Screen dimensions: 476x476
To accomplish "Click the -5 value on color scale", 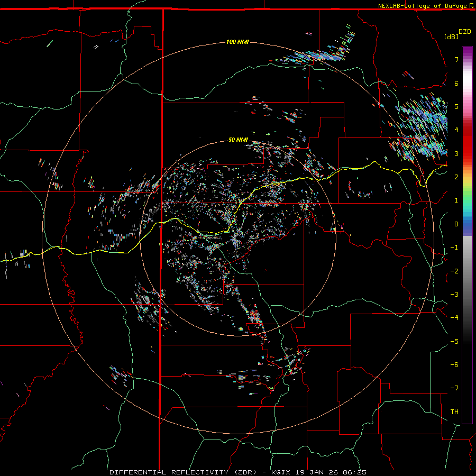I will click(x=454, y=342).
